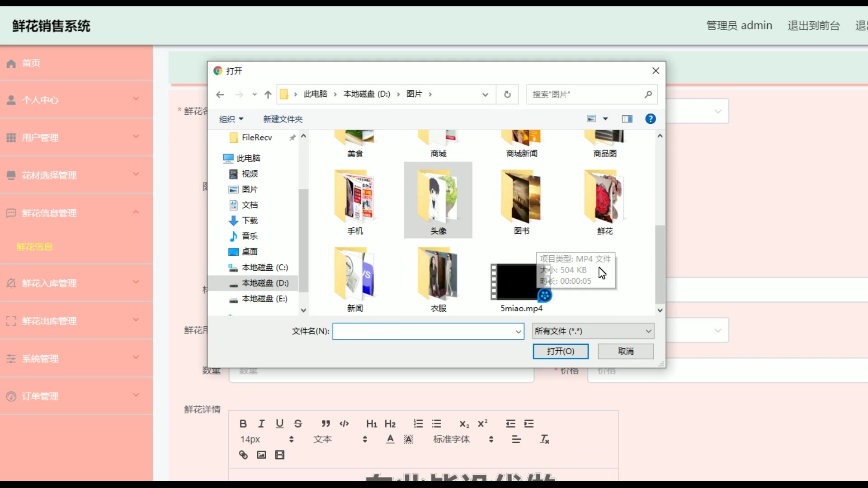Toggle underline formatting in the editor
The width and height of the screenshot is (868, 488).
coord(279,423)
